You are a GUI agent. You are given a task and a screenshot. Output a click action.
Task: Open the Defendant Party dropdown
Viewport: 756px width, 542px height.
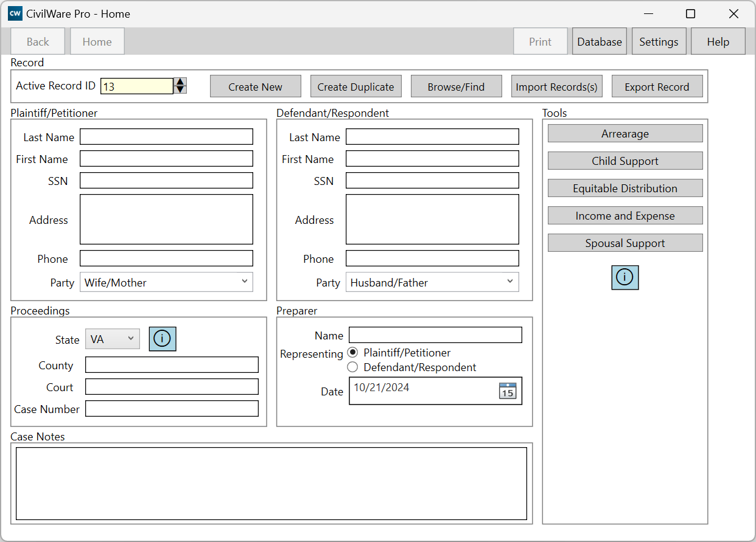[x=432, y=282]
